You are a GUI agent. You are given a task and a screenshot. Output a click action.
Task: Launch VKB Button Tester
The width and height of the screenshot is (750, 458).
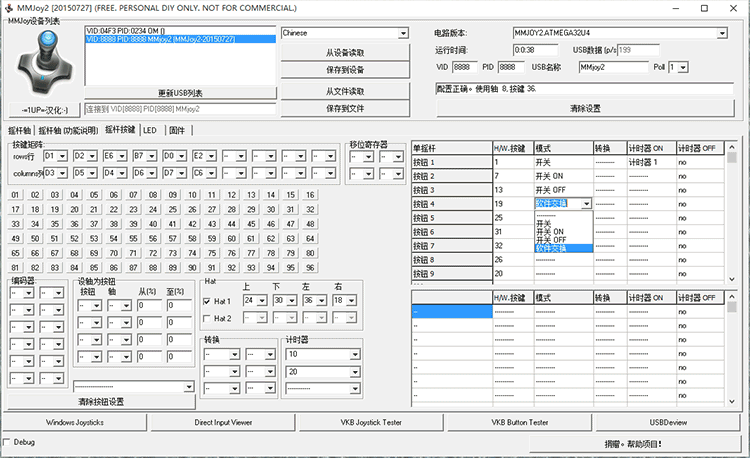[520, 423]
